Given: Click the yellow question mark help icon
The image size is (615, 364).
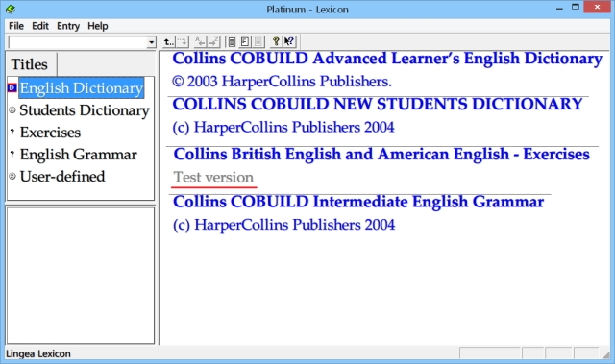Looking at the screenshot, I should [x=276, y=41].
